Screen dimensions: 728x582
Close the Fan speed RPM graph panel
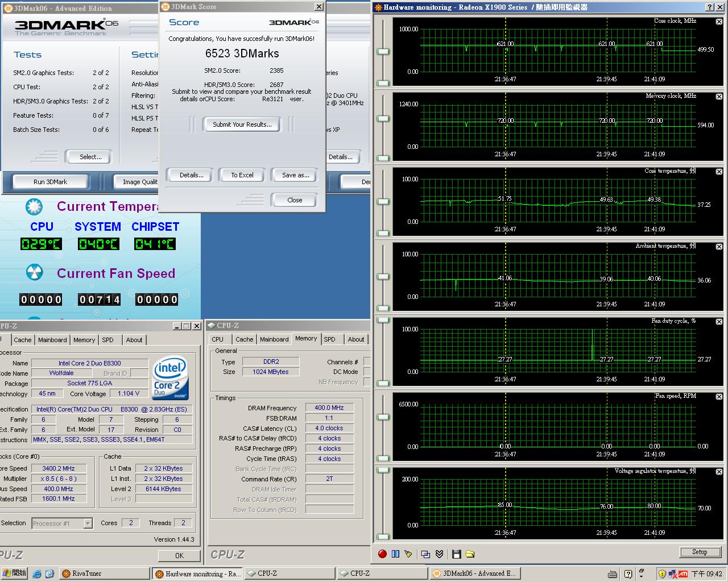[719, 397]
